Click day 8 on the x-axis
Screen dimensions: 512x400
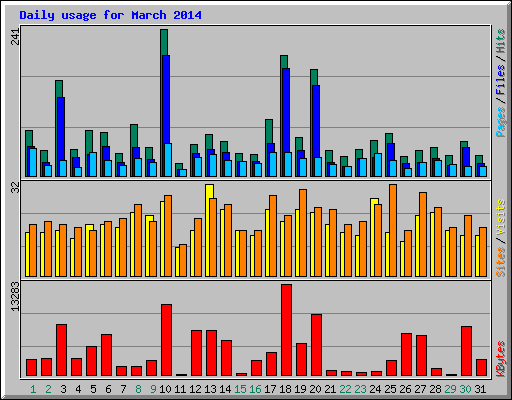(x=138, y=389)
